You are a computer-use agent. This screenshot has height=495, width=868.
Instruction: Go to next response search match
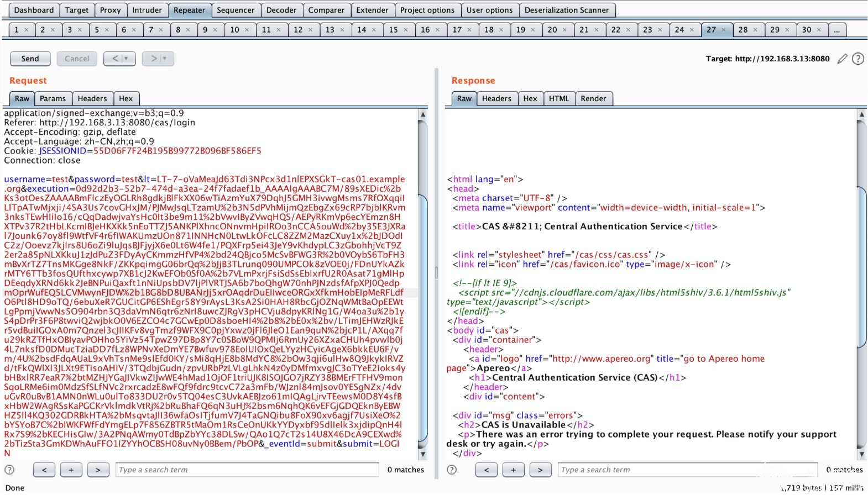(x=540, y=470)
